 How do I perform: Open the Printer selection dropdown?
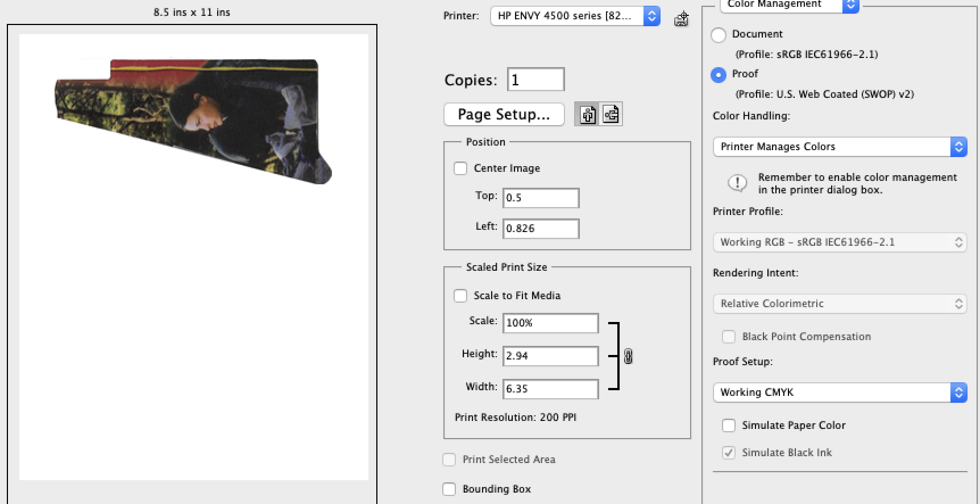pos(575,16)
